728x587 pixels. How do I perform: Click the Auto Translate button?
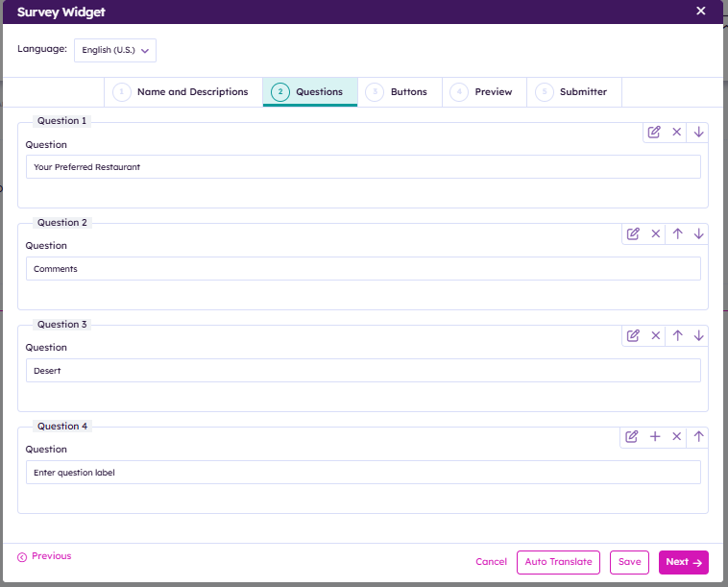pos(558,562)
